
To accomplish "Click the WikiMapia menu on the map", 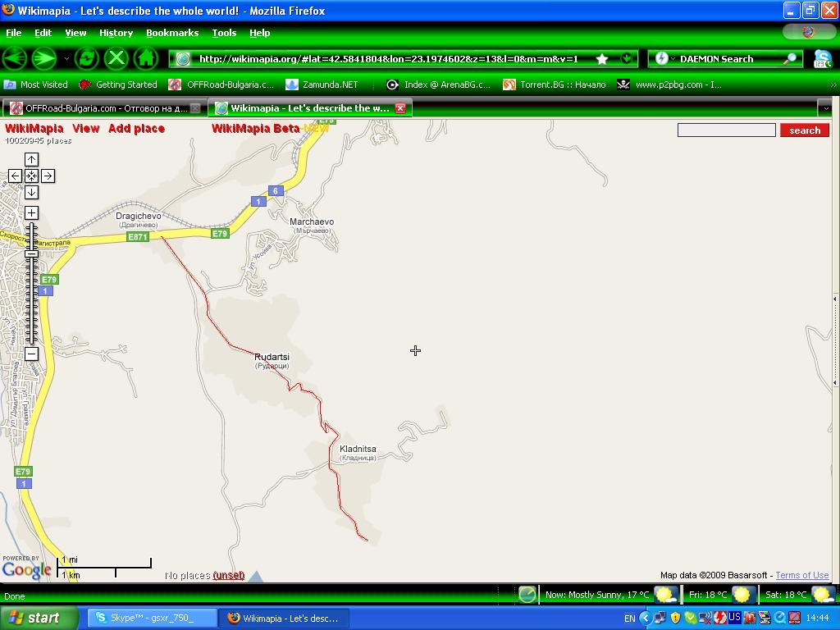I will pyautogui.click(x=34, y=129).
